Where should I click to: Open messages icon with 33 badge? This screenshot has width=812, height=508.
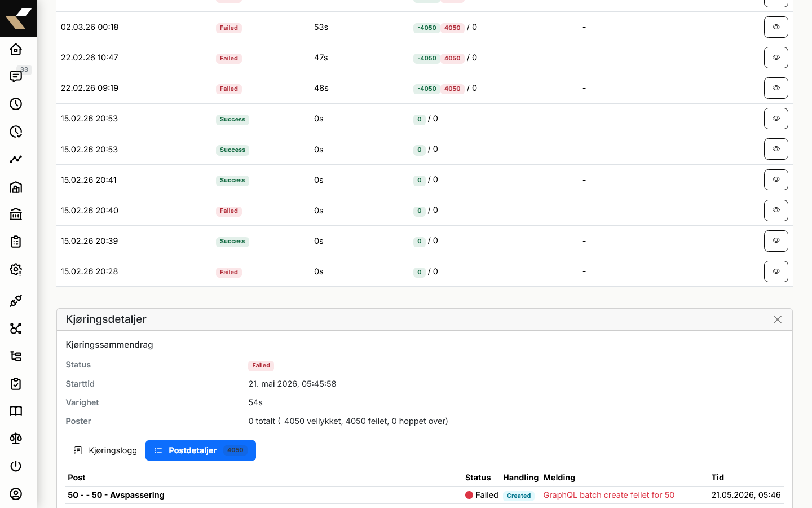click(16, 76)
